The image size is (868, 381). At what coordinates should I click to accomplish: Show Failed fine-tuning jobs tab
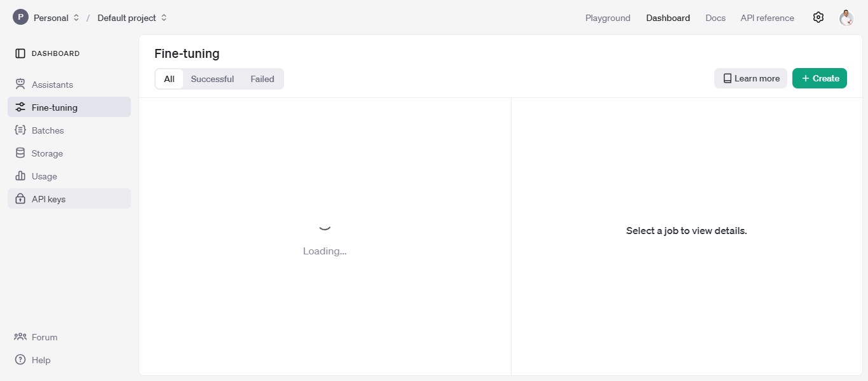coord(262,79)
